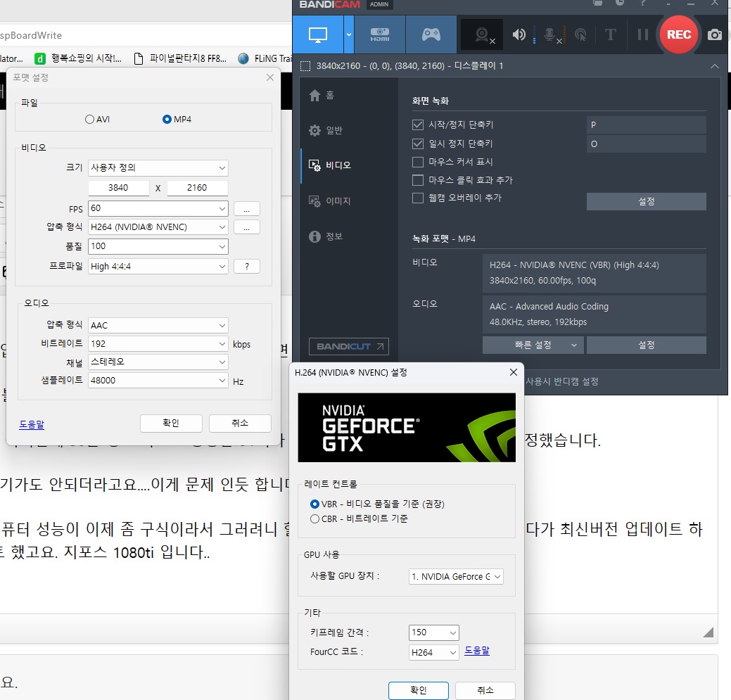Open 프로파일 dropdown showing High 4:4:4

click(x=158, y=267)
